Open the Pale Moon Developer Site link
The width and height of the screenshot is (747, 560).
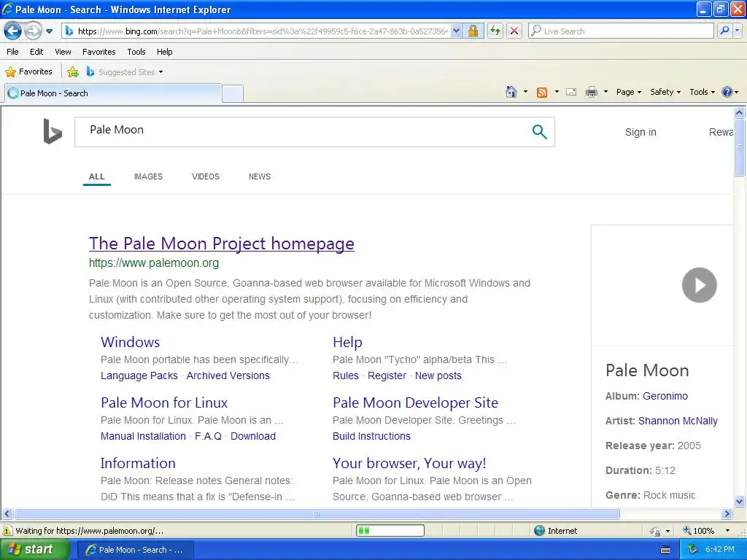point(415,402)
